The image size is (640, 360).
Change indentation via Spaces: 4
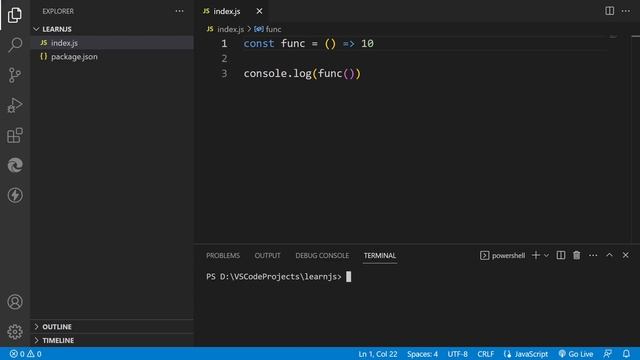click(x=422, y=354)
